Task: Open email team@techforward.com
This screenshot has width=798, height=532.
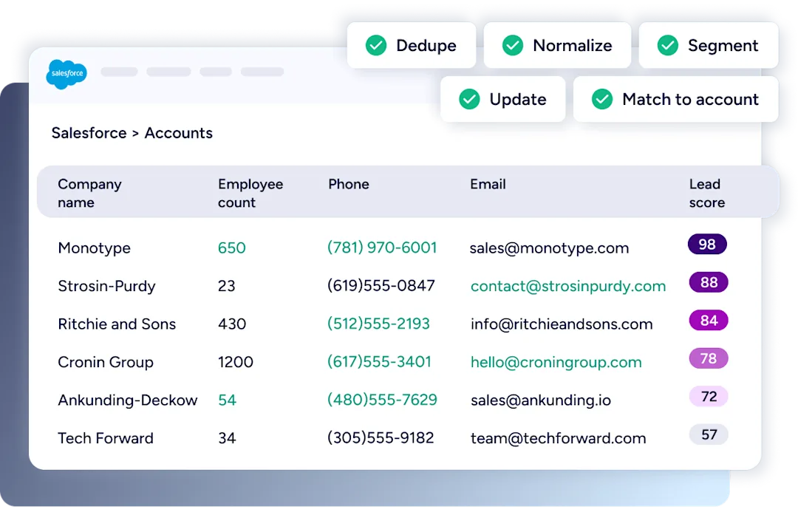Action: tap(558, 438)
